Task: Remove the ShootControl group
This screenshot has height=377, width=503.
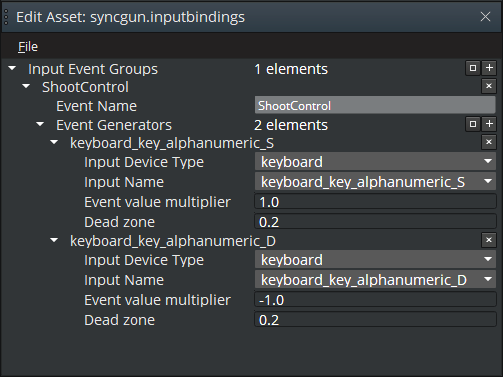Action: click(489, 86)
